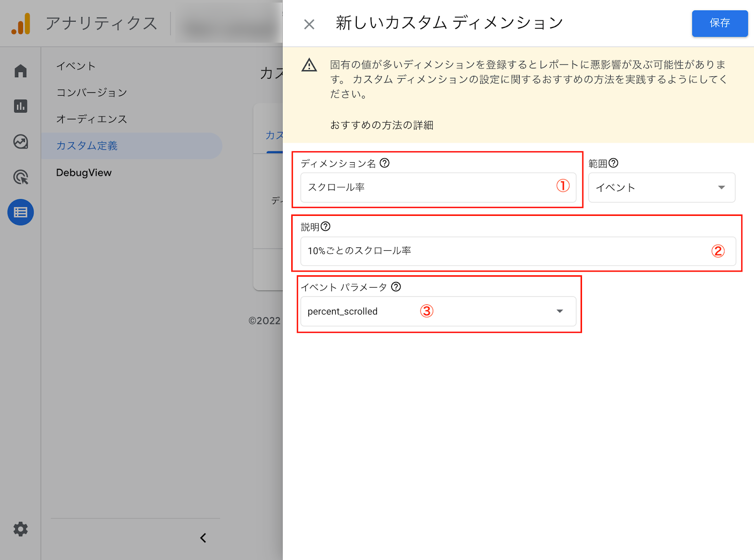Open the Reports bar chart icon
The height and width of the screenshot is (560, 754).
tap(20, 106)
